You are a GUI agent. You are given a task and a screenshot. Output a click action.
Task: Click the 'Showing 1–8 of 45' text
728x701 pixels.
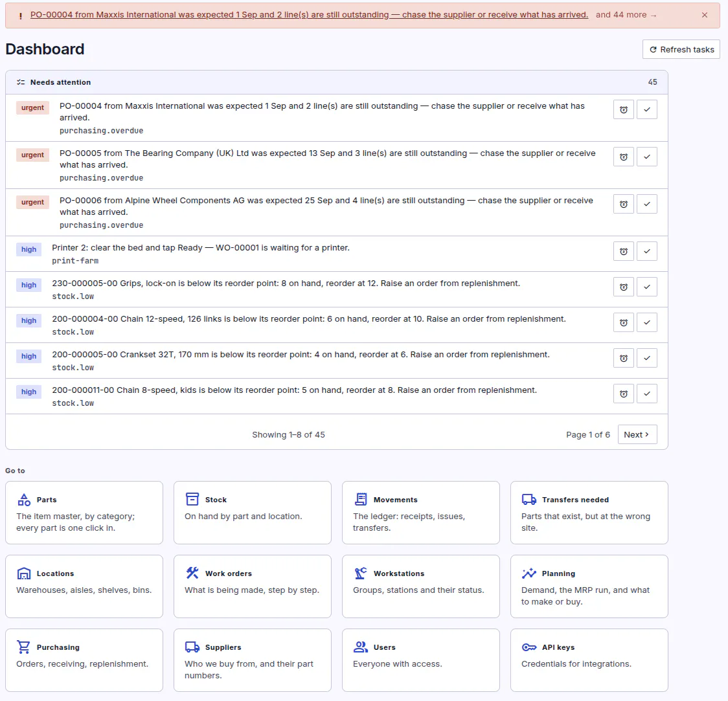click(288, 435)
